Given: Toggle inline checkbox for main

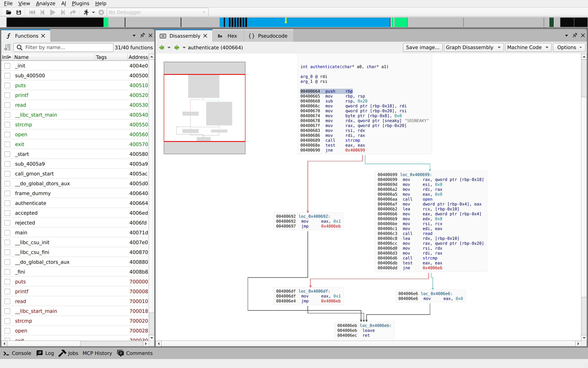Looking at the screenshot, I should tap(8, 233).
